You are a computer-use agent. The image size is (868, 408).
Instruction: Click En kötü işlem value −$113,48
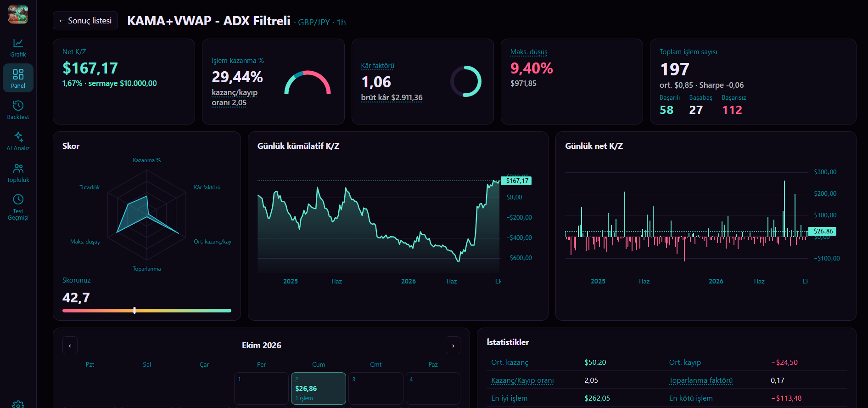coord(786,398)
